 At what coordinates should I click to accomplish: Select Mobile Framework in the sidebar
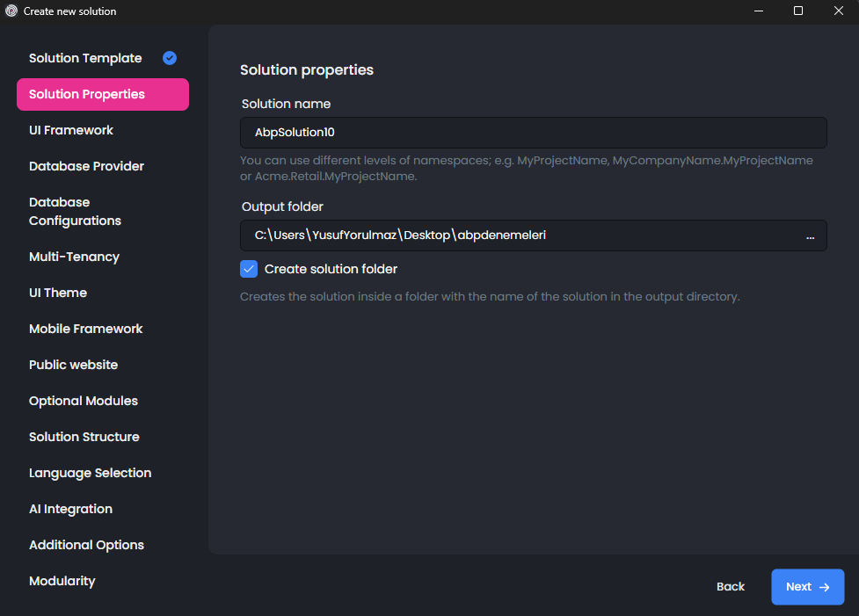tap(85, 329)
